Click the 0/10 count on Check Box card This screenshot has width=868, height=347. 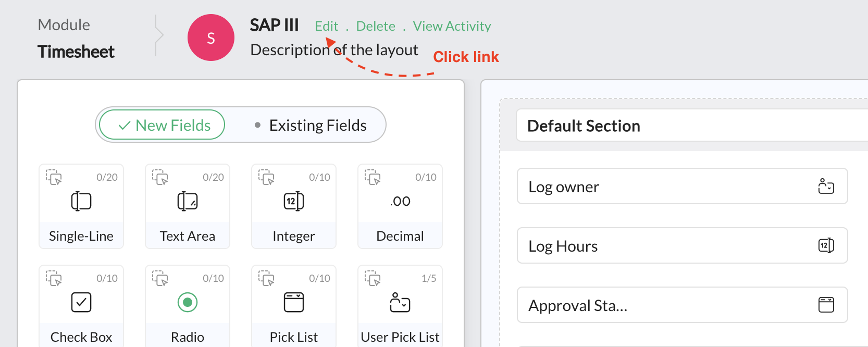(107, 278)
